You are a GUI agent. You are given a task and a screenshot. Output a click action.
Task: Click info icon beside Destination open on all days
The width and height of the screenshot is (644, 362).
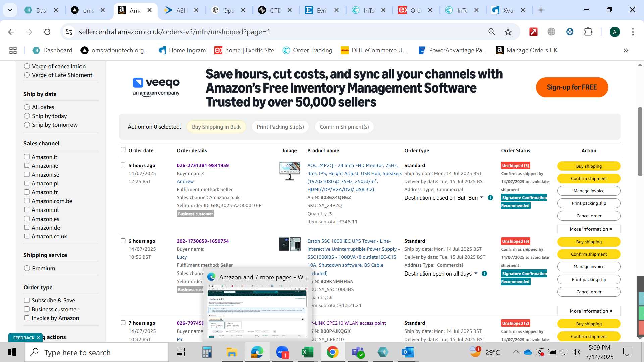(484, 274)
